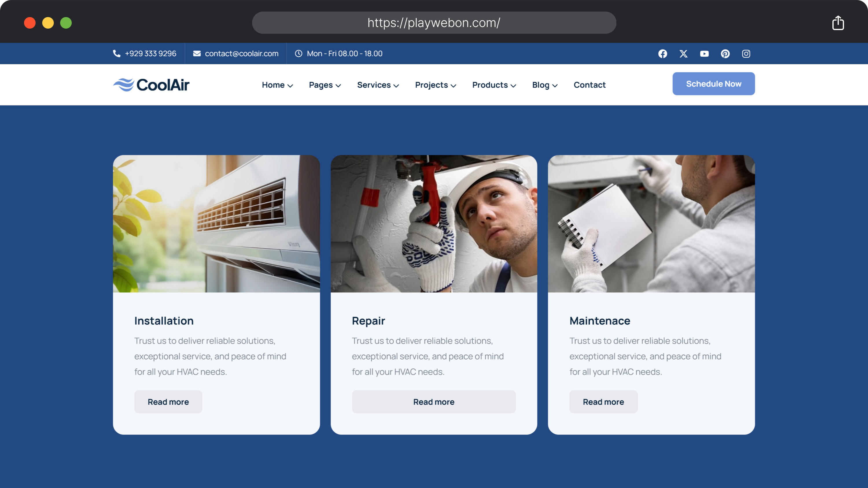The image size is (868, 488).
Task: Expand the Projects chevron dropdown
Action: (454, 86)
